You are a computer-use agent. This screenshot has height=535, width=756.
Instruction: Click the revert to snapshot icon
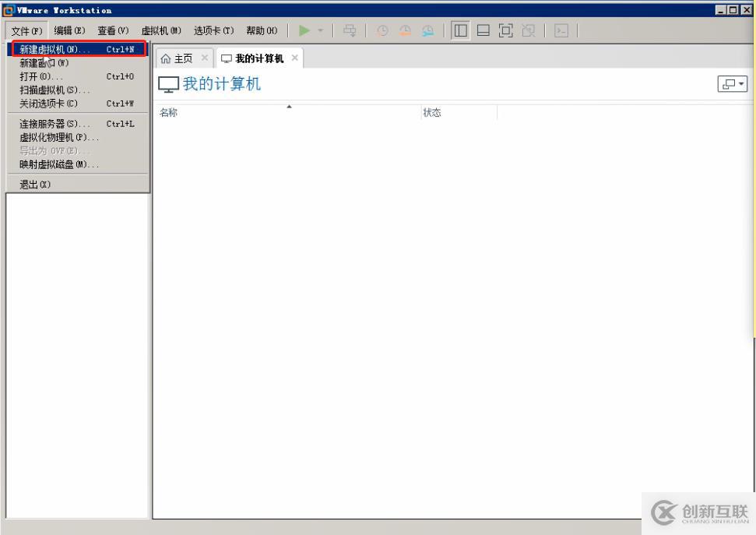point(406,31)
